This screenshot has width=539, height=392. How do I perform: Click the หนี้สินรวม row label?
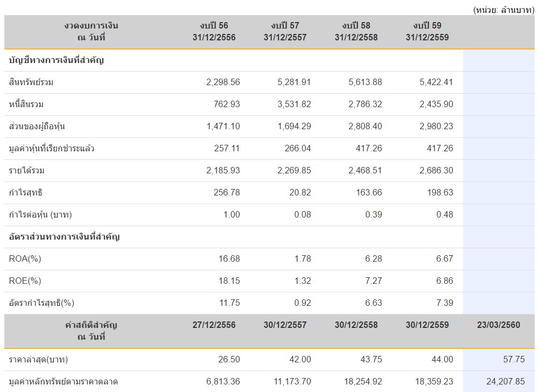28,104
